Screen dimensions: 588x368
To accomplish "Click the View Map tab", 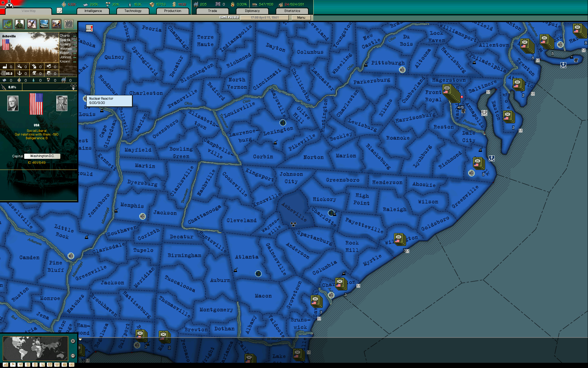I will (x=28, y=11).
